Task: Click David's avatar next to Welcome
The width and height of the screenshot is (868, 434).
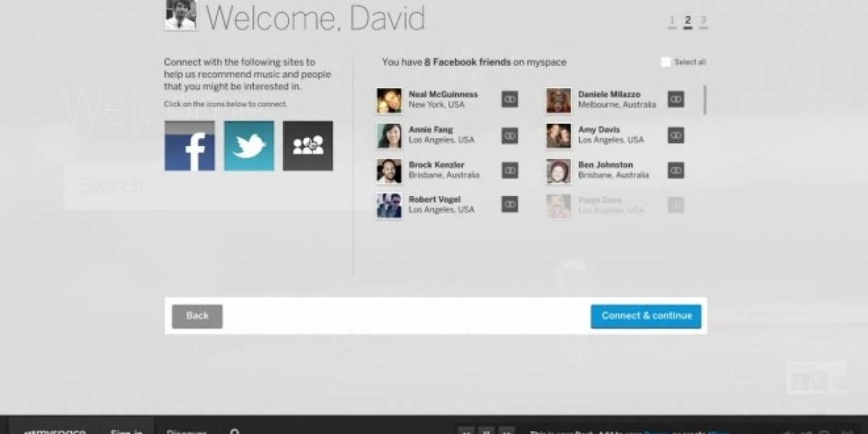Action: (x=181, y=14)
